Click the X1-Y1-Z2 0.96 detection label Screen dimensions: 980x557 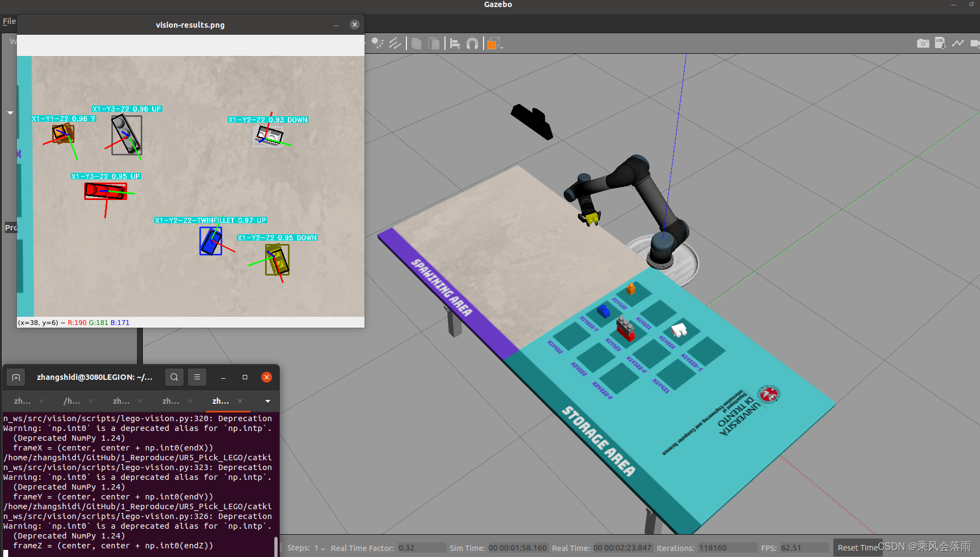pyautogui.click(x=64, y=118)
